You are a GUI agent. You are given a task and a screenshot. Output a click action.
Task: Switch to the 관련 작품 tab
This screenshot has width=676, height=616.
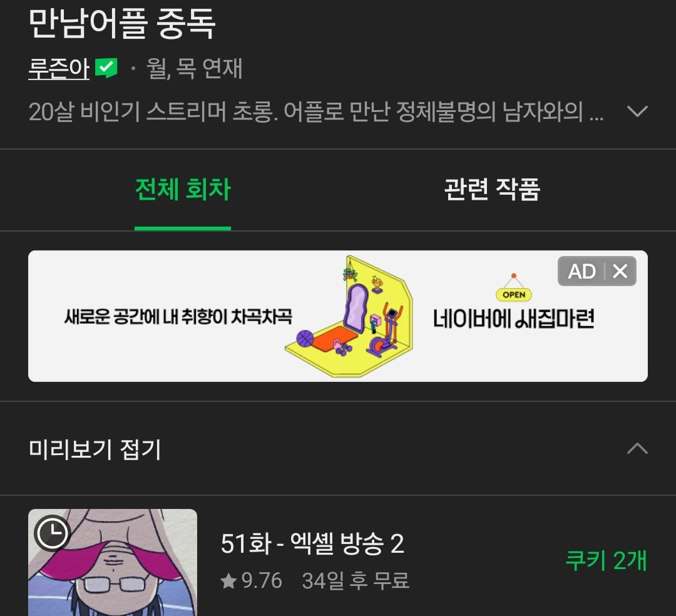tap(492, 190)
